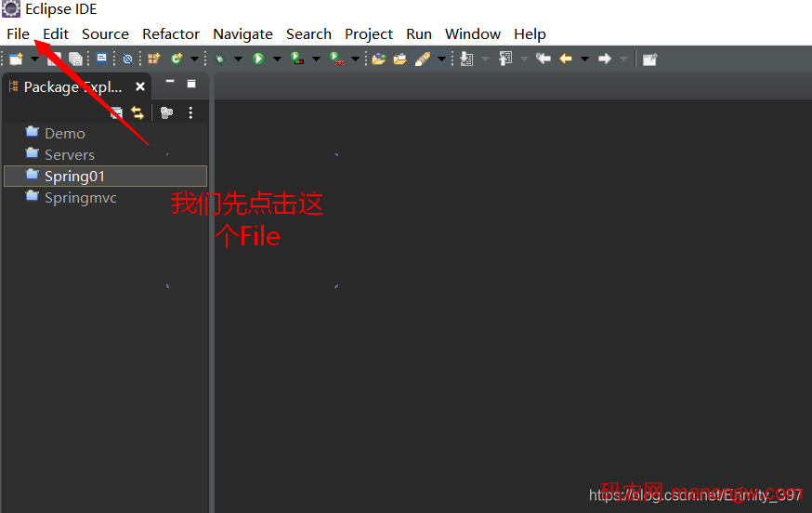
Task: Open the Run configurations dropdown arrow
Action: (277, 59)
